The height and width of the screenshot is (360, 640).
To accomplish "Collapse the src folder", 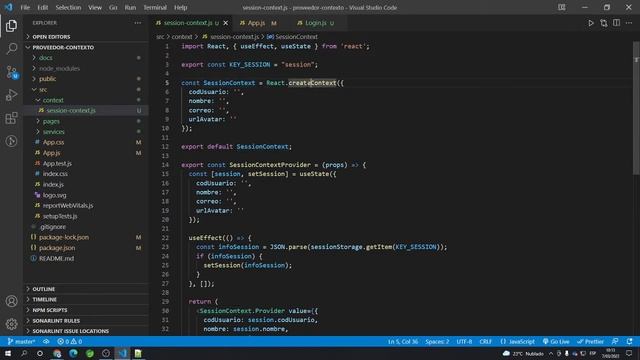I will coord(86,89).
